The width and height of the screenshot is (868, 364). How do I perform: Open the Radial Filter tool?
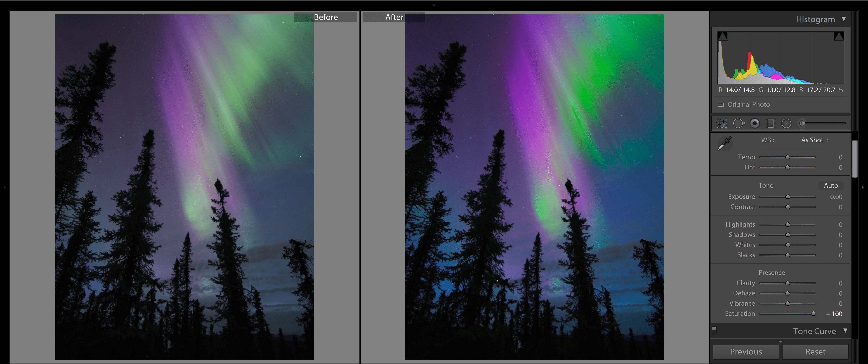pos(786,123)
